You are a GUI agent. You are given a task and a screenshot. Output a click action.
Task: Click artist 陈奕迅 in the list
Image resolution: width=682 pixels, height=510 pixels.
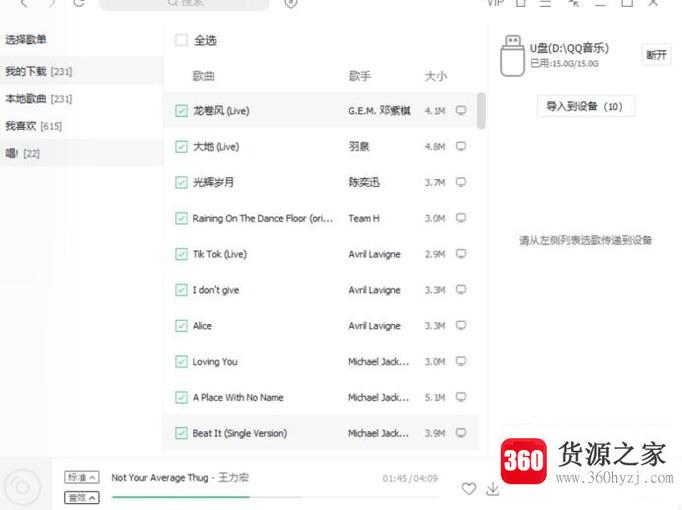pyautogui.click(x=364, y=182)
